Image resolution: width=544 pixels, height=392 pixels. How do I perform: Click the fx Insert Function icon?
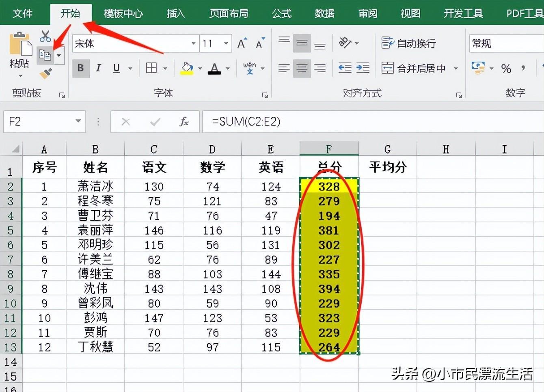[184, 122]
